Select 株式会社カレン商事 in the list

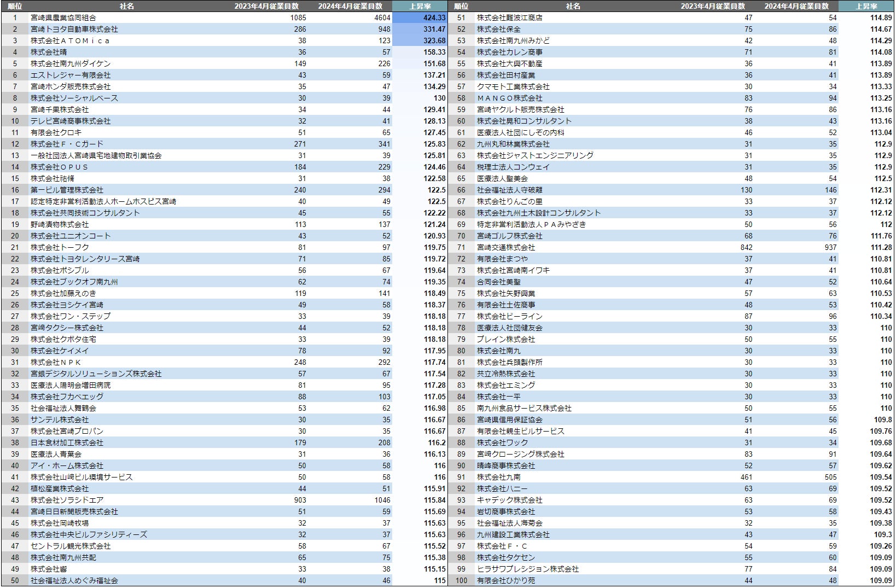click(510, 52)
